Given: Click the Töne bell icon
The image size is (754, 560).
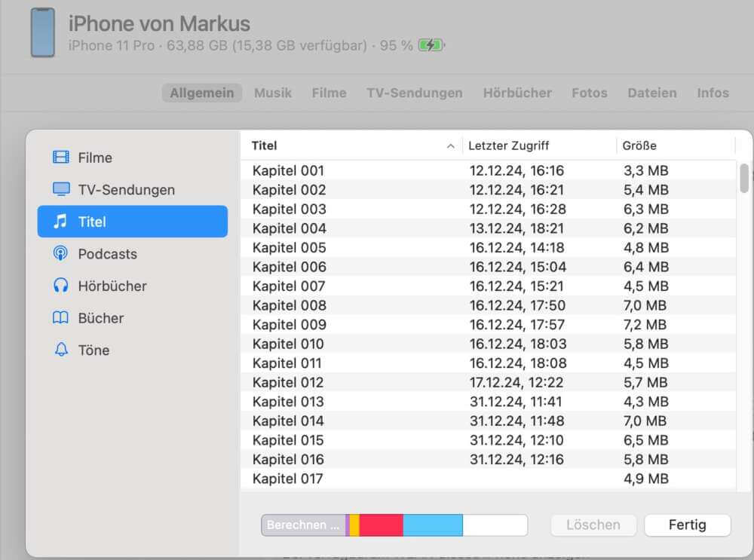Looking at the screenshot, I should (x=61, y=350).
